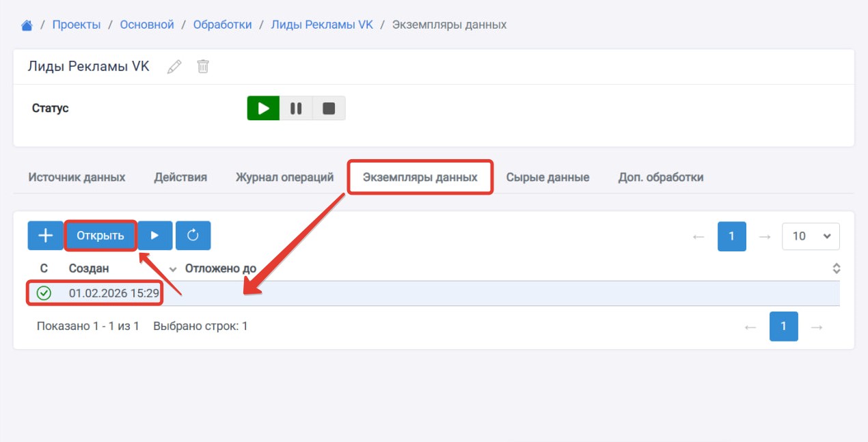
Task: Click the Статус label
Action: pyautogui.click(x=51, y=108)
